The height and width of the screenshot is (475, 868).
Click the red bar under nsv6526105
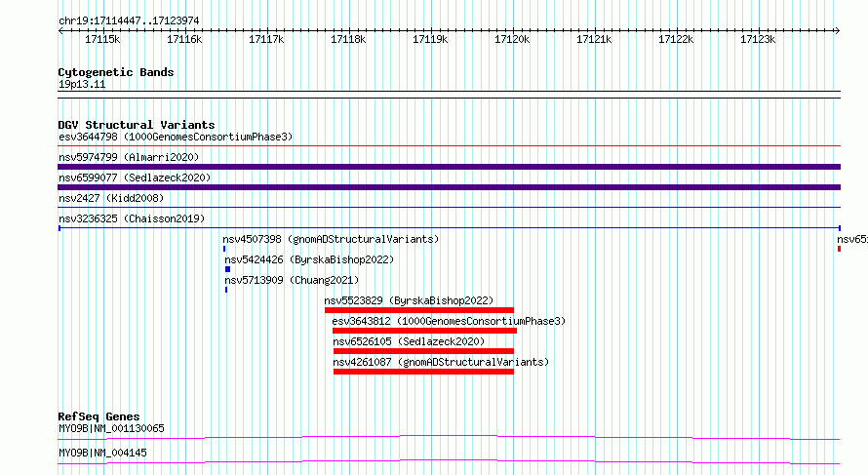423,351
